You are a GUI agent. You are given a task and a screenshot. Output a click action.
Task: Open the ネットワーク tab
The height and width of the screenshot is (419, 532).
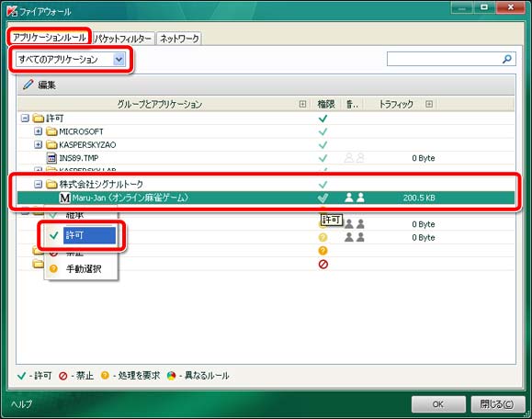(x=179, y=39)
